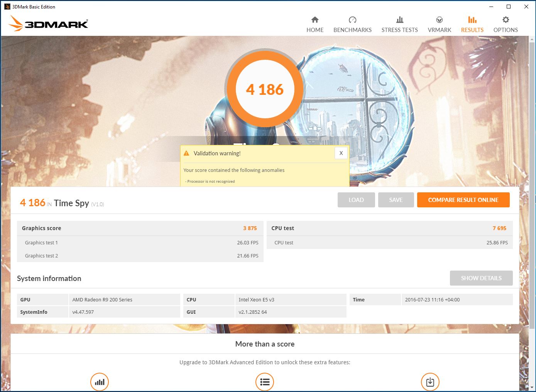536x392 pixels.
Task: Click the yellow warning triangle icon
Action: (x=187, y=153)
